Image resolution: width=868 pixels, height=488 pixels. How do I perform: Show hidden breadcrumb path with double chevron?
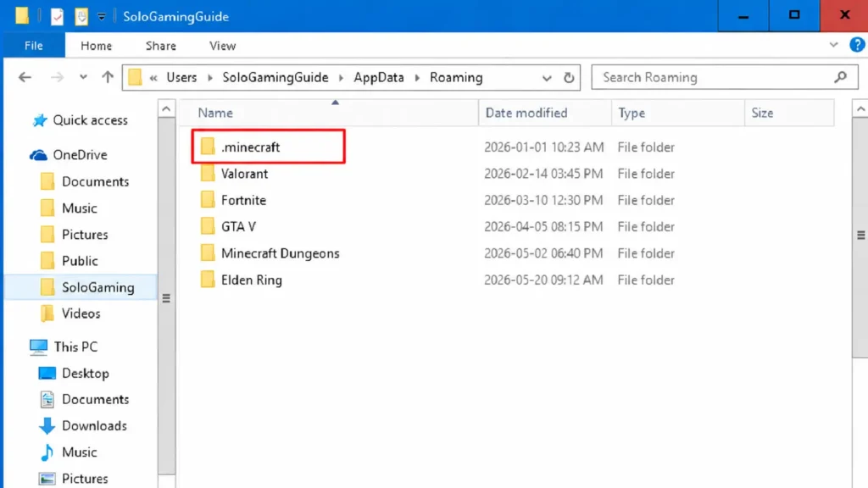click(153, 78)
